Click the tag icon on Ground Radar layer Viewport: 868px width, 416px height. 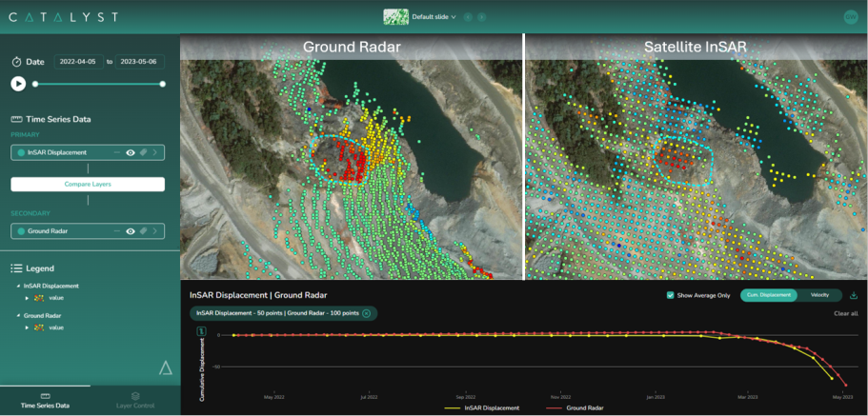point(143,231)
